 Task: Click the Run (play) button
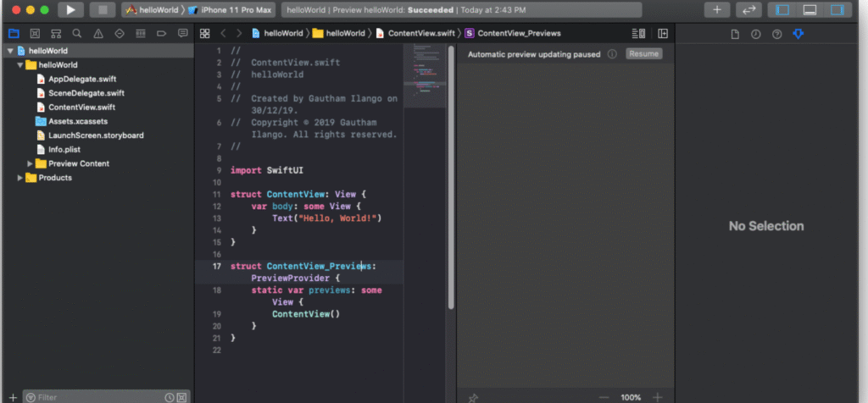tap(70, 10)
